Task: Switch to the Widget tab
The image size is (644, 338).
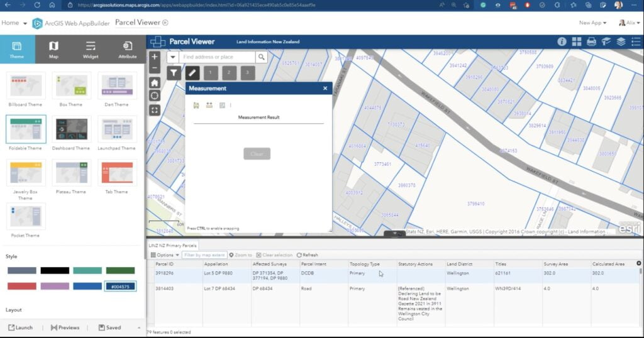Action: (91, 49)
